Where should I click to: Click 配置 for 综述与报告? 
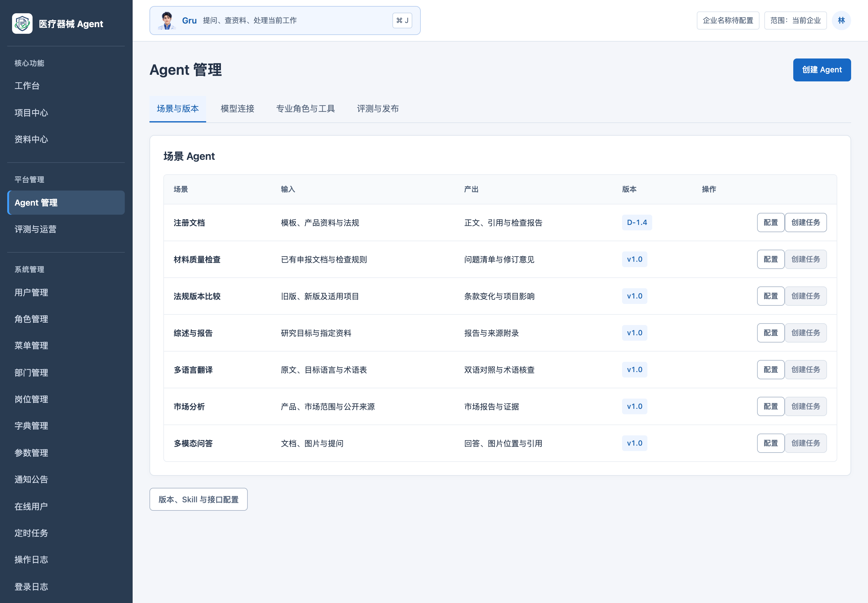pyautogui.click(x=771, y=333)
